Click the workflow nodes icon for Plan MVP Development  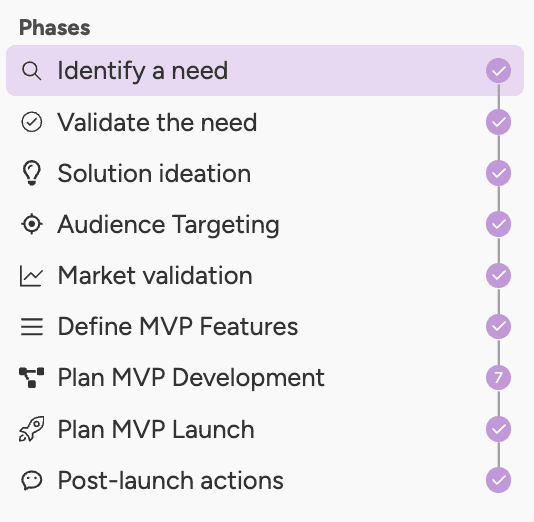[x=31, y=377]
